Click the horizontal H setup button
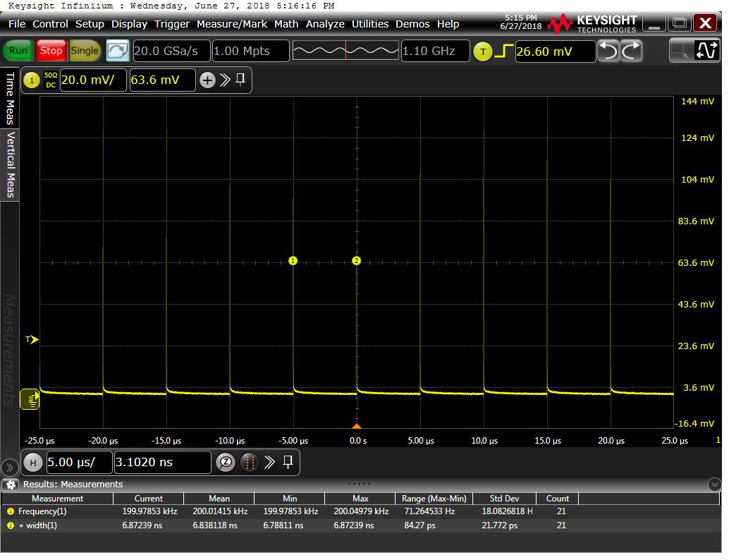The height and width of the screenshot is (560, 729). (32, 463)
